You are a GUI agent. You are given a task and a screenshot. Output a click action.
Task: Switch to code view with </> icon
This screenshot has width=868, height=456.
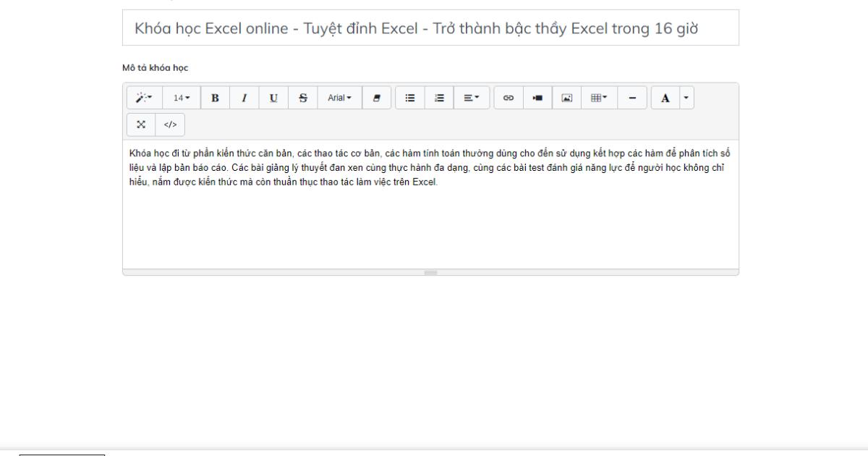(170, 124)
